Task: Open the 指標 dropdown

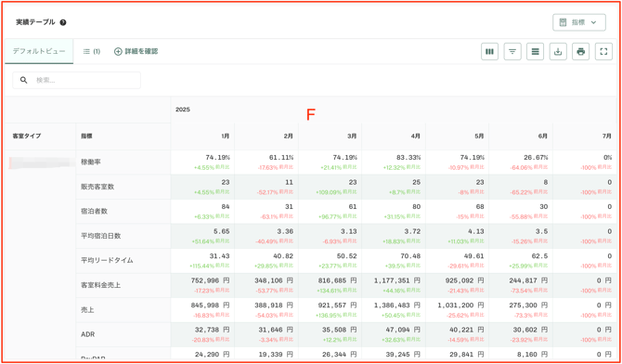Action: (578, 22)
